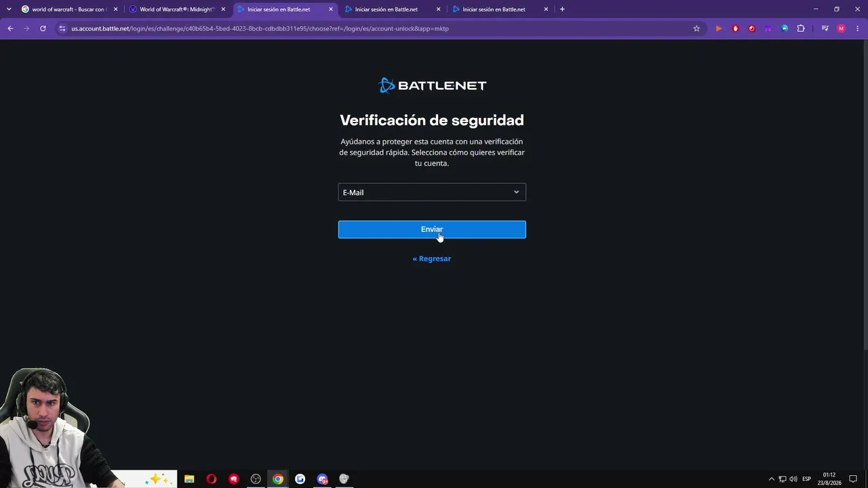Switch to the world of warcraft Google search tab
Image resolution: width=868 pixels, height=488 pixels.
pyautogui.click(x=68, y=9)
